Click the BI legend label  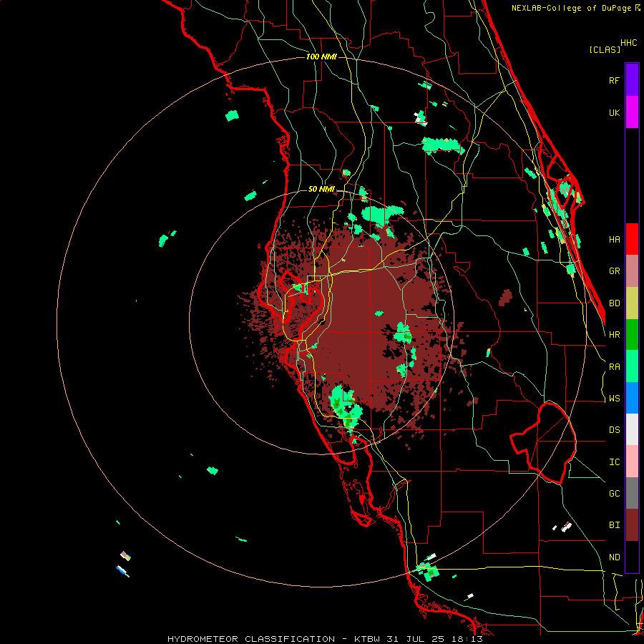point(614,525)
